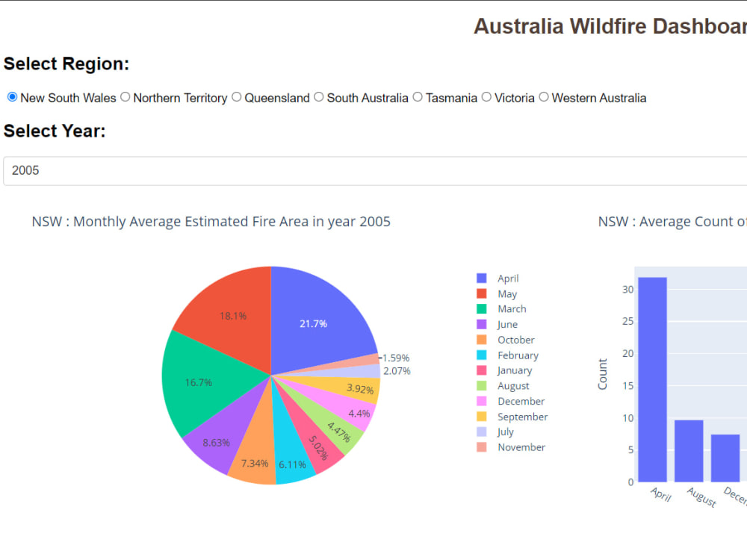Viewport: 747px width, 560px height.
Task: Select the Northern Territory region option
Action: tap(125, 97)
